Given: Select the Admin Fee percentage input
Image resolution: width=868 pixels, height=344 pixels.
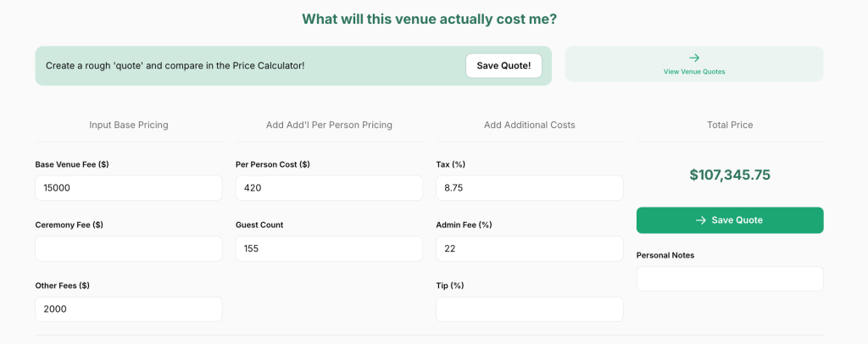Looking at the screenshot, I should (530, 248).
